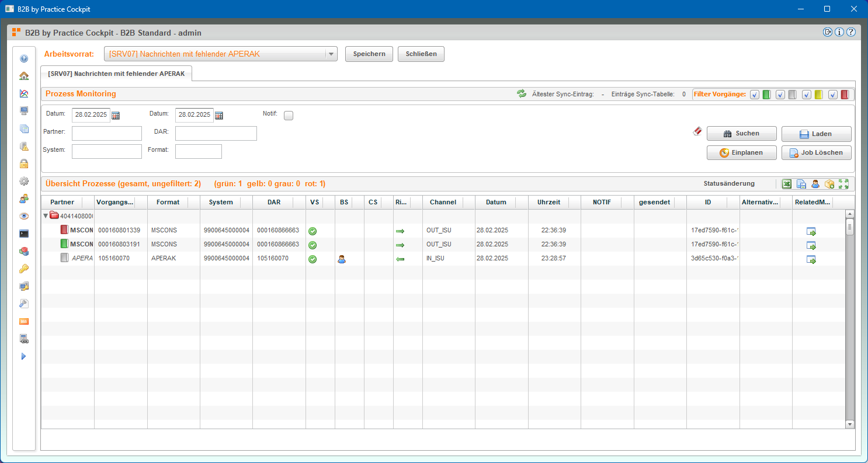The image size is (868, 463).
Task: Open the line chart statistics sidebar icon
Action: click(x=24, y=93)
